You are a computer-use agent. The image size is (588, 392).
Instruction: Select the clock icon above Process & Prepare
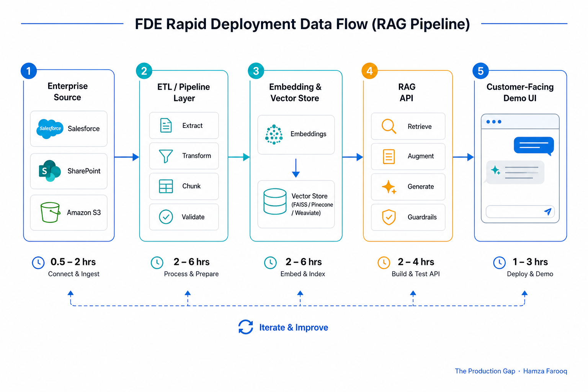[157, 263]
